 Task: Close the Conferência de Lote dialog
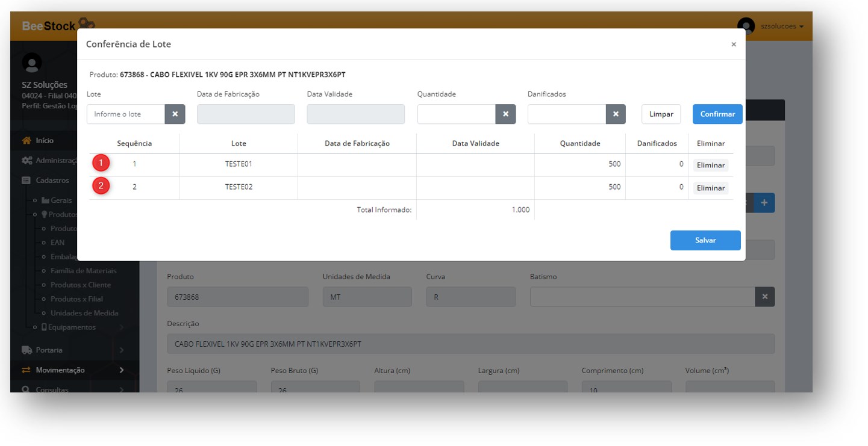point(733,45)
